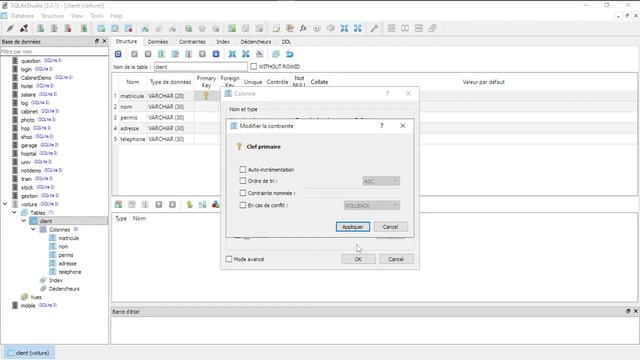Click help question mark in Modifier la contrainte
640x360 pixels.
pos(382,126)
